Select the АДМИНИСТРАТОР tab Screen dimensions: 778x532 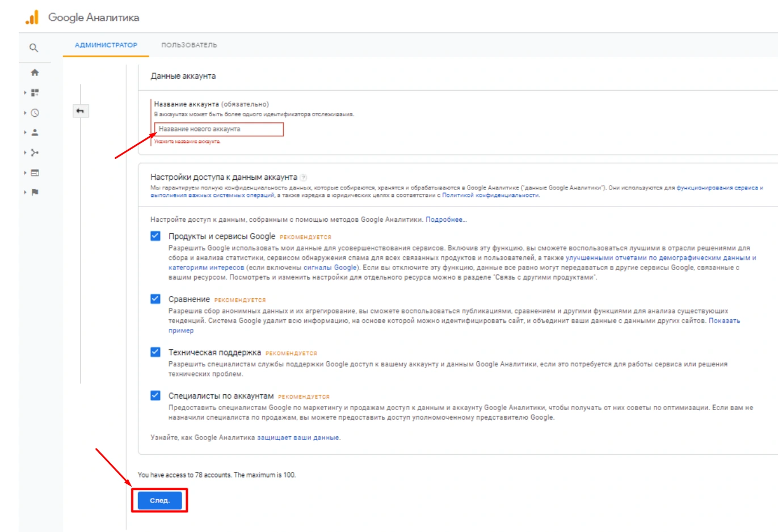click(x=106, y=45)
